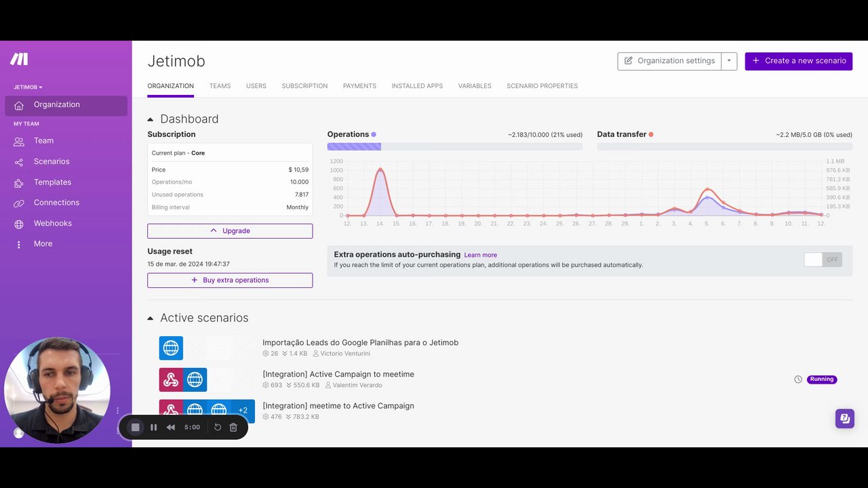Switch to the Variables tab
This screenshot has width=868, height=488.
475,86
